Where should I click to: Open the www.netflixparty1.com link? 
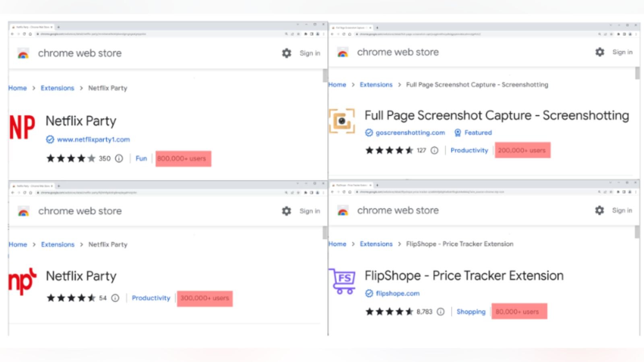tap(93, 140)
